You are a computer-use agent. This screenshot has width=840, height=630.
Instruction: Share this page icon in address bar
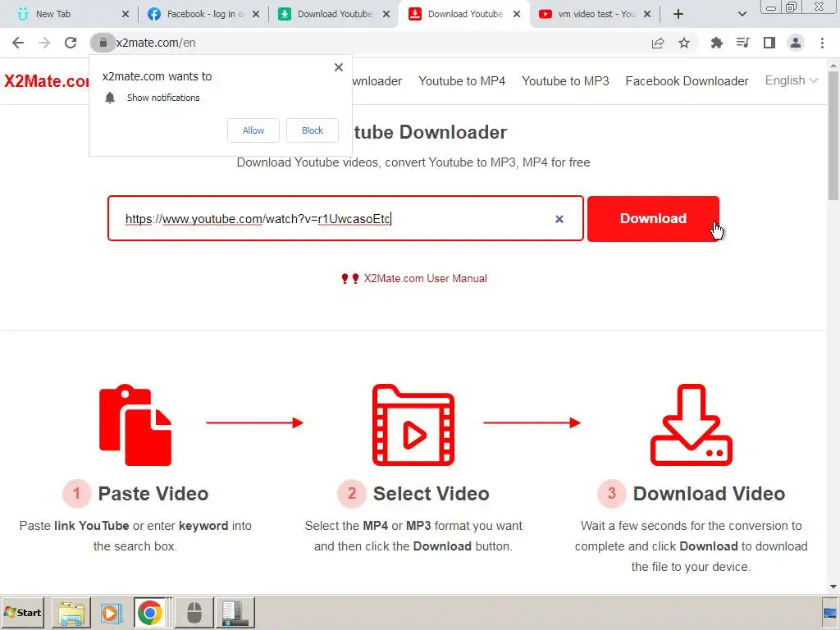[658, 43]
